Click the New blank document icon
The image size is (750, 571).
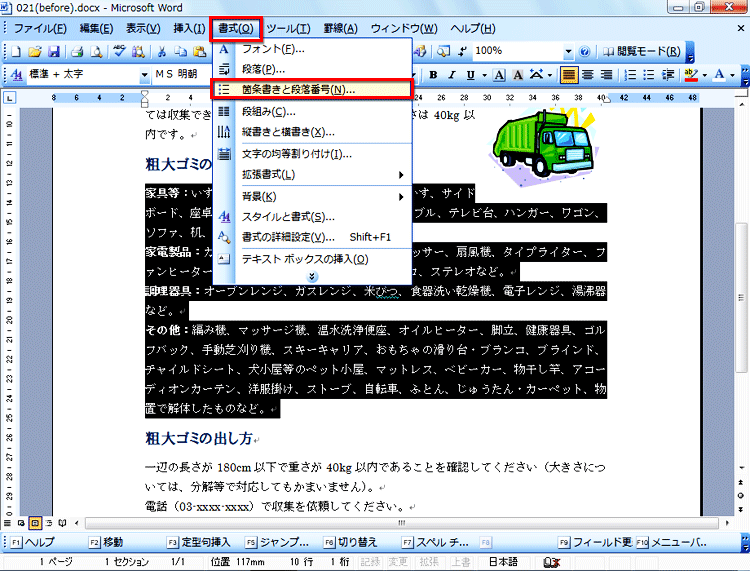pos(16,52)
